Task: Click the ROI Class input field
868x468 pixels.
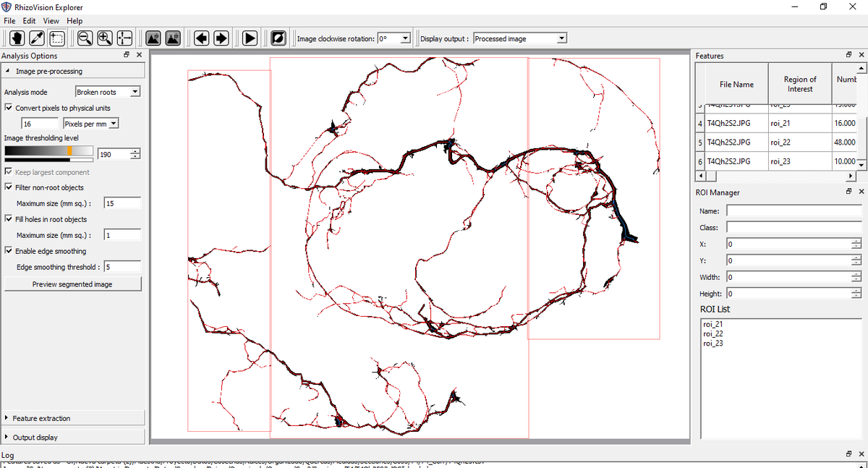Action: pyautogui.click(x=794, y=227)
